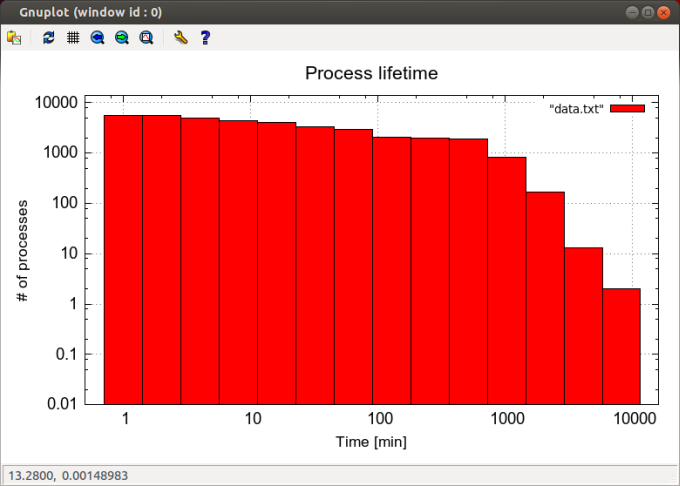Click the "Process lifetime" plot title
The width and height of the screenshot is (680, 486).
tap(371, 74)
